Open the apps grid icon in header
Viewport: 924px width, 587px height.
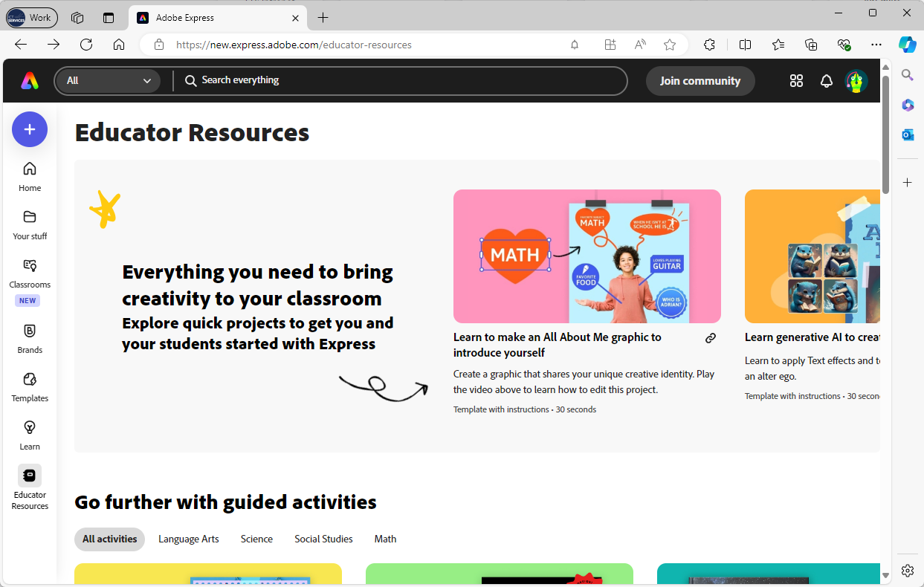(796, 81)
